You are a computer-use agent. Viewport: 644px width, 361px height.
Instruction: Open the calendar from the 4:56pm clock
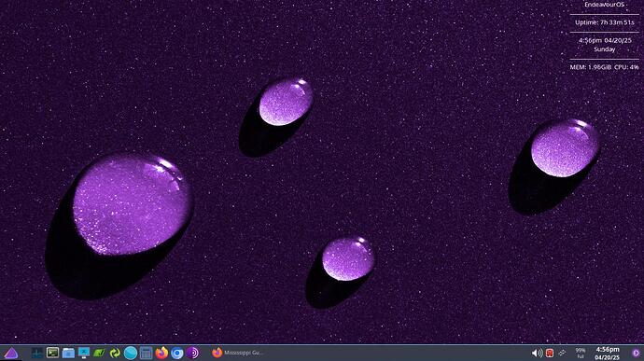tap(608, 354)
